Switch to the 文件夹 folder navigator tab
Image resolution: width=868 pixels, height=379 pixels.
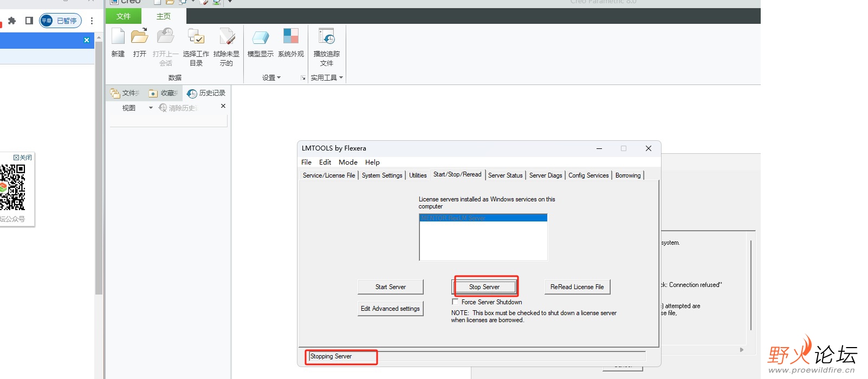[125, 93]
